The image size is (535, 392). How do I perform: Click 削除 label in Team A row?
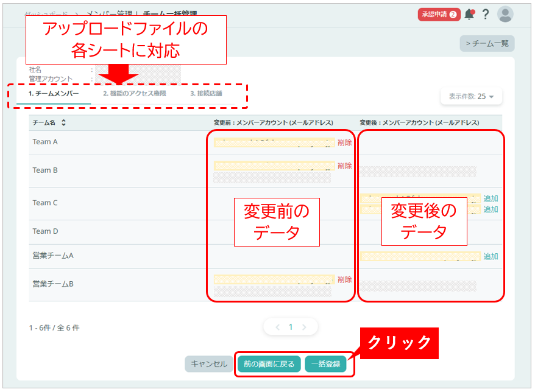coord(345,143)
